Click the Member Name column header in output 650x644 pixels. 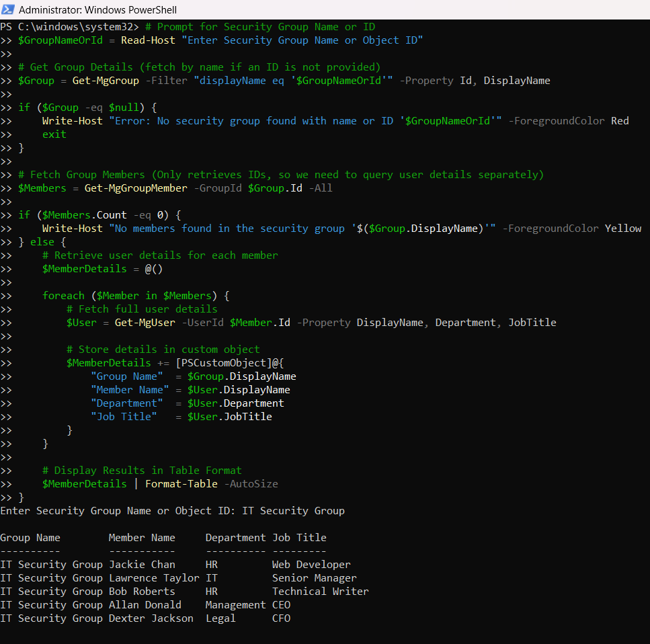(x=142, y=538)
